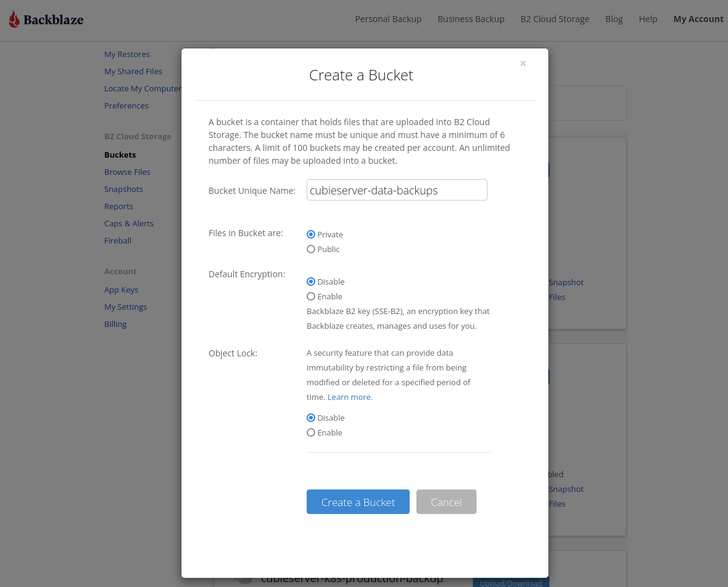Go to Buckets in the sidebar
Image resolution: width=728 pixels, height=587 pixels.
pyautogui.click(x=120, y=155)
